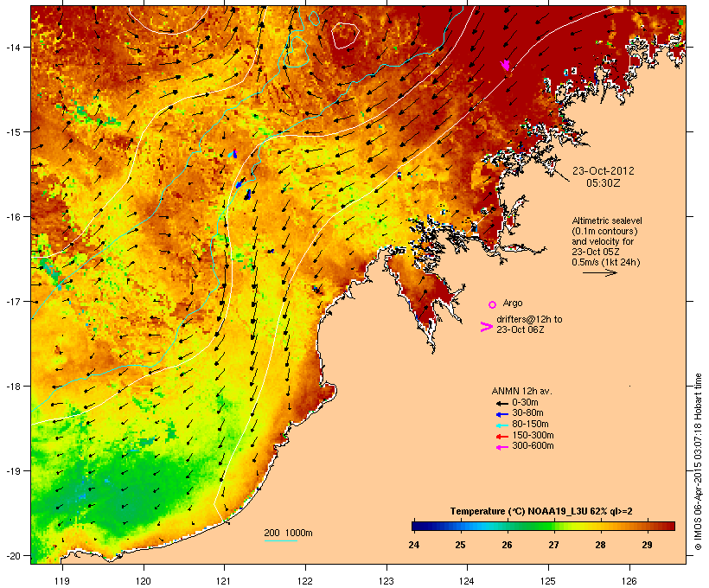The width and height of the screenshot is (709, 588).
Task: Click the 0.5m/s velocity scale arrow
Action: pos(599,272)
